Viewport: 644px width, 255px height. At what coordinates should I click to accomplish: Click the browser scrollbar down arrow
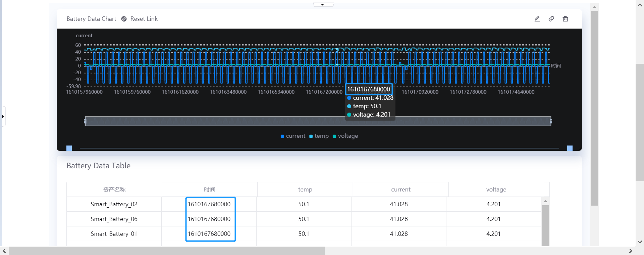point(640,242)
